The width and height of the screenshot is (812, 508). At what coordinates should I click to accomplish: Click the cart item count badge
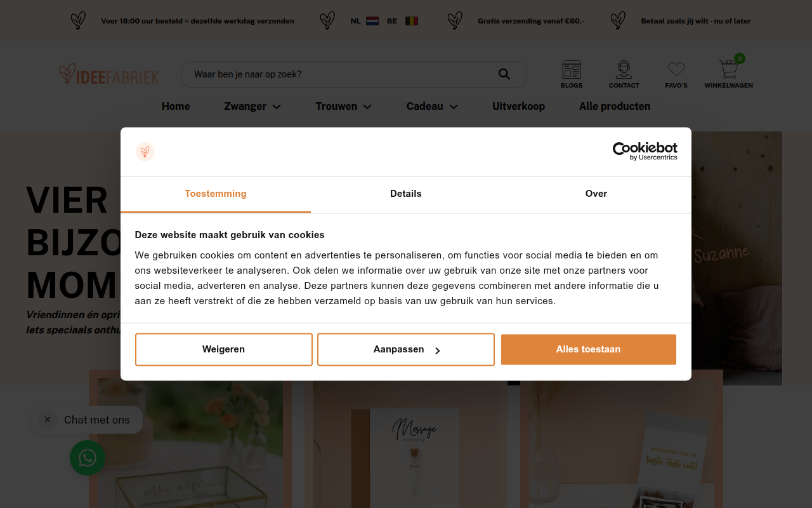(740, 58)
